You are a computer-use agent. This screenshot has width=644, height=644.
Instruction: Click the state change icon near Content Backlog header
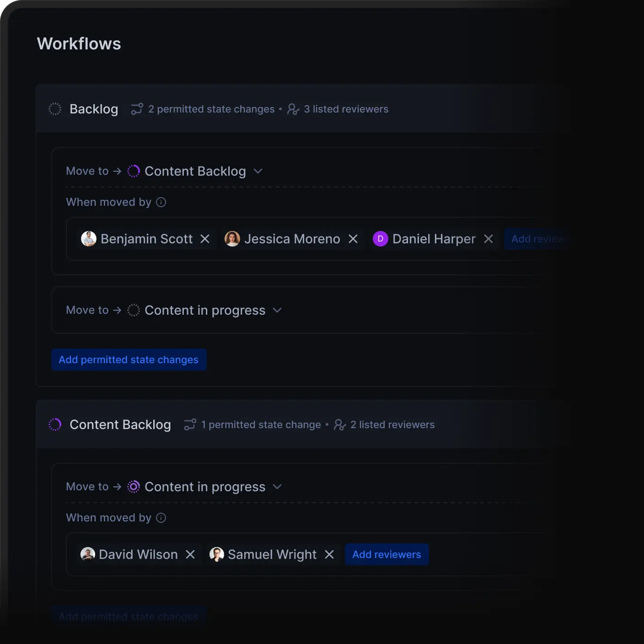click(189, 424)
